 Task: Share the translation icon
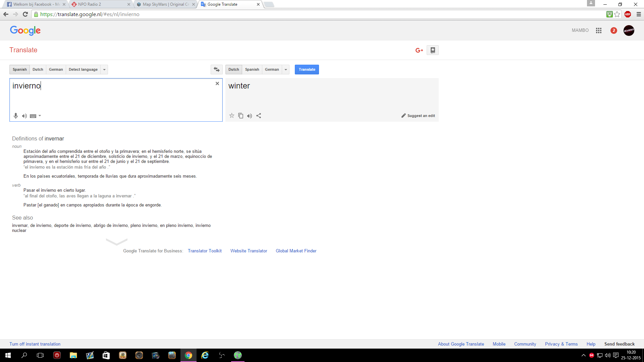(x=259, y=116)
